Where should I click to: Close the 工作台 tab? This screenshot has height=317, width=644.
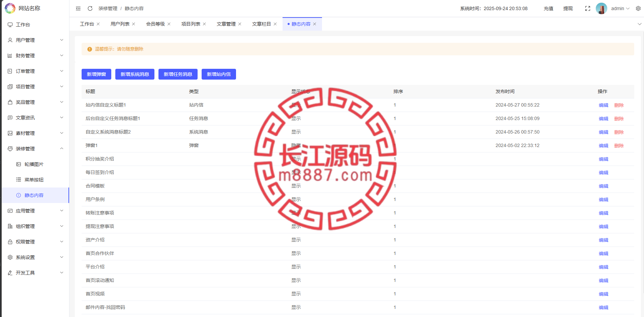click(x=98, y=24)
